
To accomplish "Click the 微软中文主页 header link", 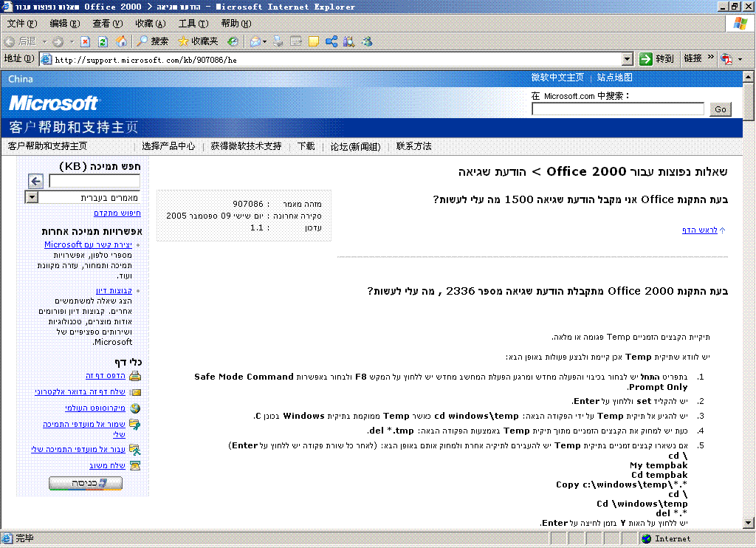I will (557, 78).
